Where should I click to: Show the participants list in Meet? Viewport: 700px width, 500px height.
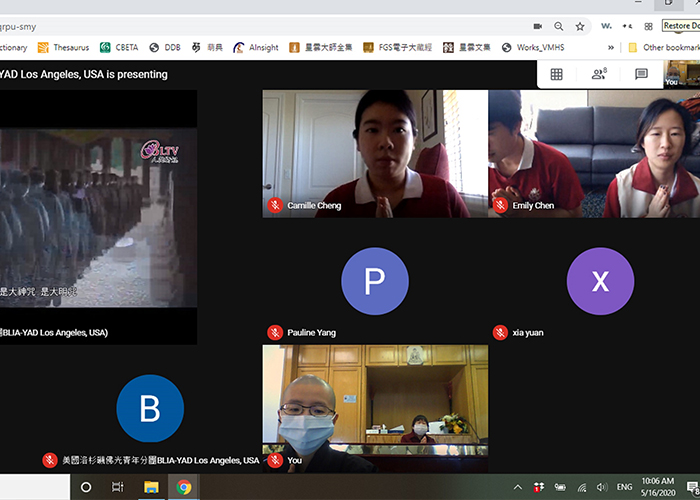click(x=599, y=74)
